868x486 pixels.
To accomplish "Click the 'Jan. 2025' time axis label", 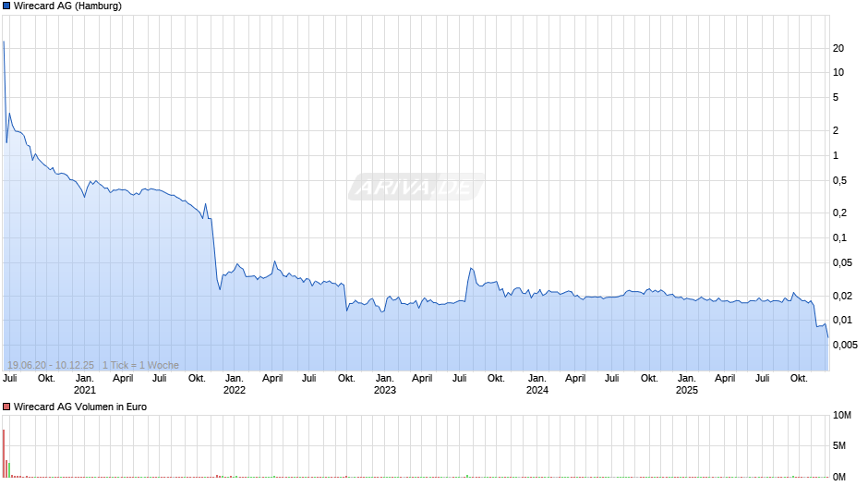I will tap(687, 384).
